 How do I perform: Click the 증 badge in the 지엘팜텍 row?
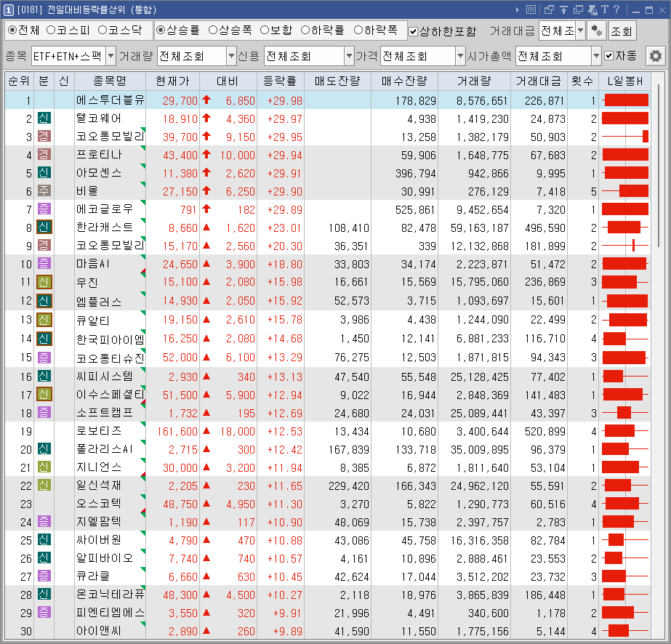pos(44,521)
